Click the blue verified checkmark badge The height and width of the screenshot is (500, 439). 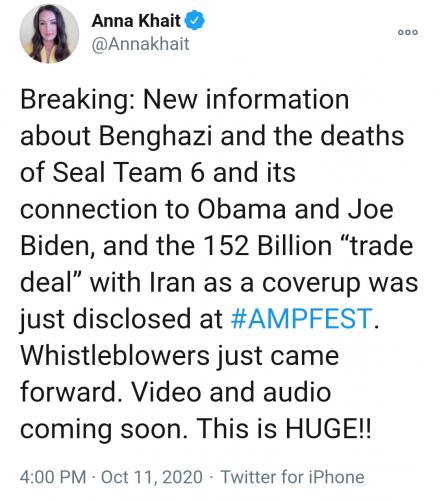(194, 20)
